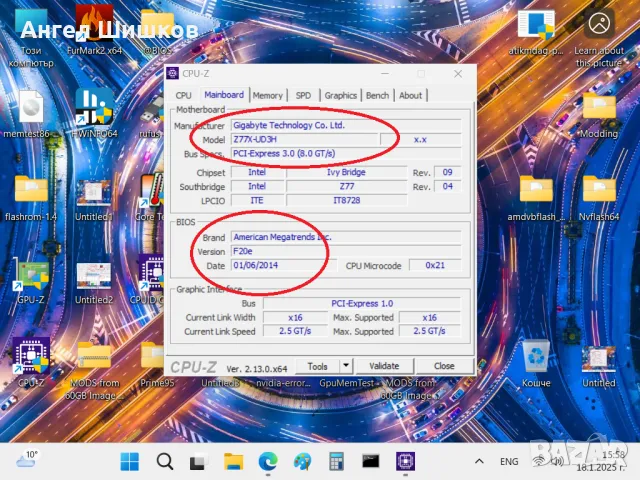Switch to the CPU tab
The image size is (640, 480).
point(183,95)
